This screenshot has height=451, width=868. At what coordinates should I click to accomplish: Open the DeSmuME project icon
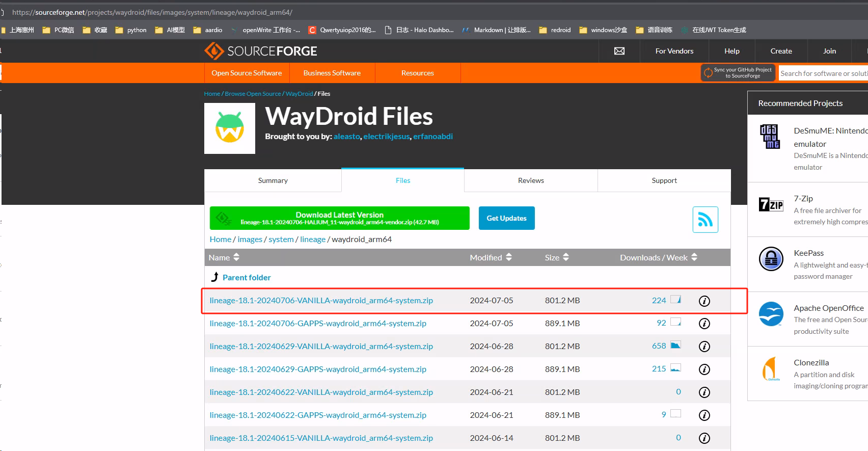point(770,137)
